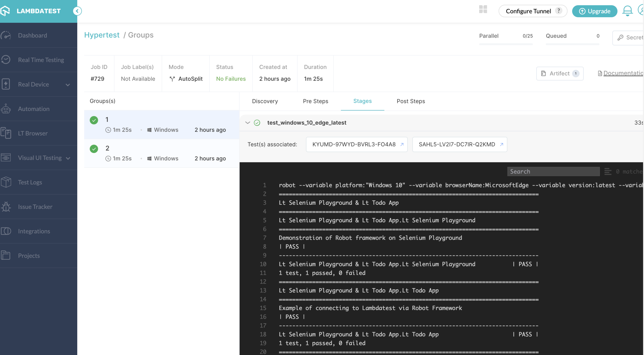Click the Real Device sidebar icon
This screenshot has height=355, width=644.
[x=6, y=84]
